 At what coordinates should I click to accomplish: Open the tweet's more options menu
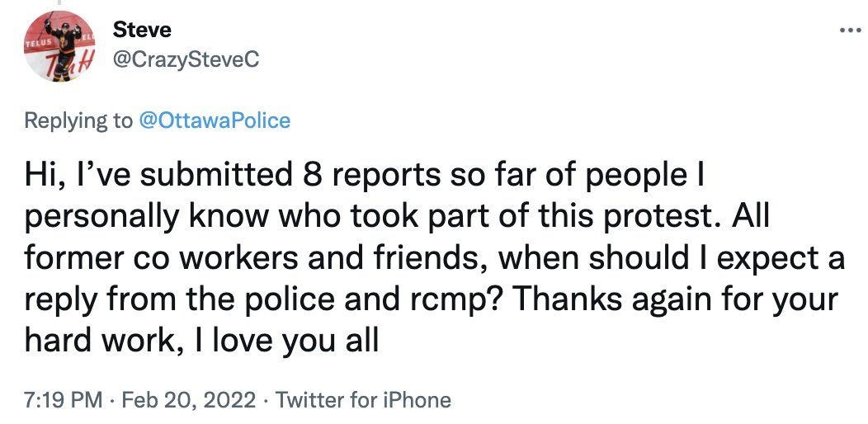pos(849,31)
